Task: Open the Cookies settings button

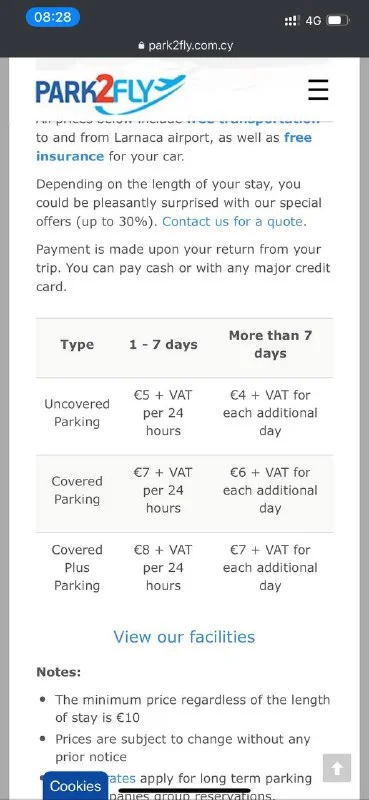Action: [76, 786]
